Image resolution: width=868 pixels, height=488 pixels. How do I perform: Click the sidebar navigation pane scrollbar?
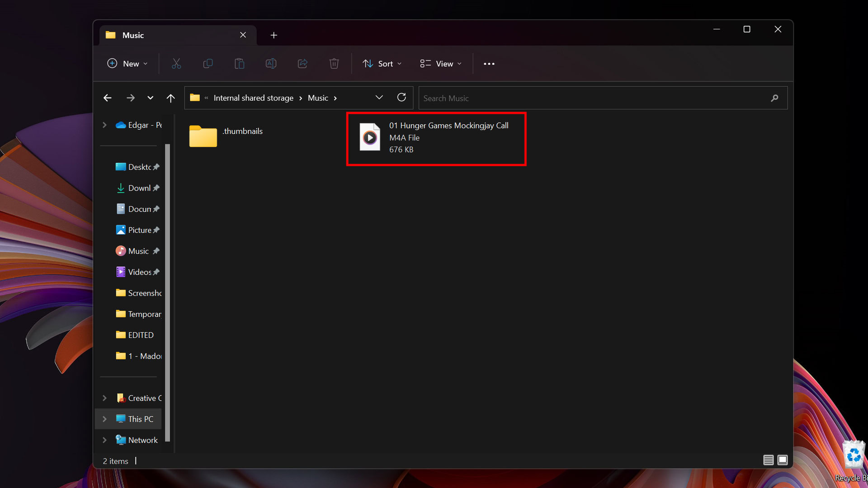pos(168,292)
